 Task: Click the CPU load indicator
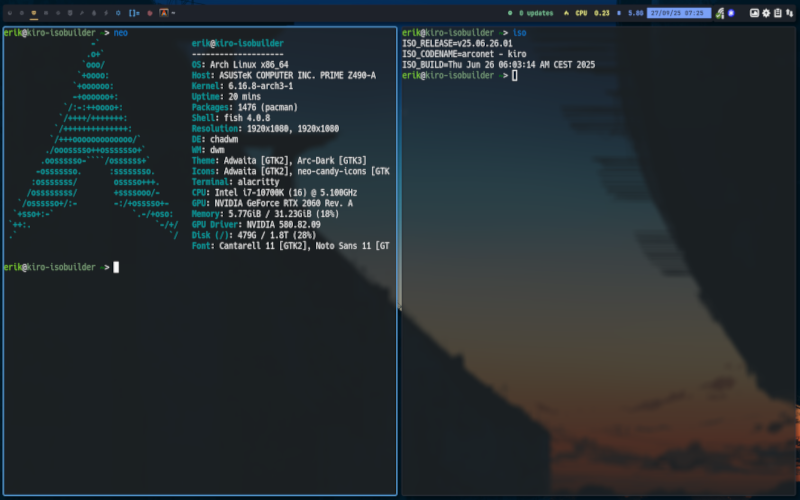tap(592, 13)
